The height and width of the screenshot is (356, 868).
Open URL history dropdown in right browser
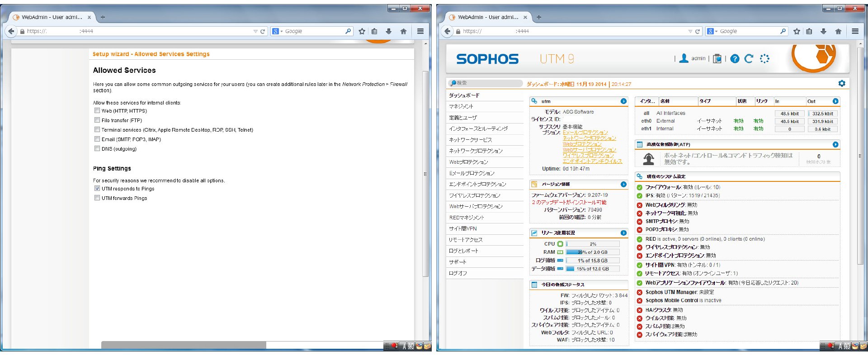coord(690,31)
